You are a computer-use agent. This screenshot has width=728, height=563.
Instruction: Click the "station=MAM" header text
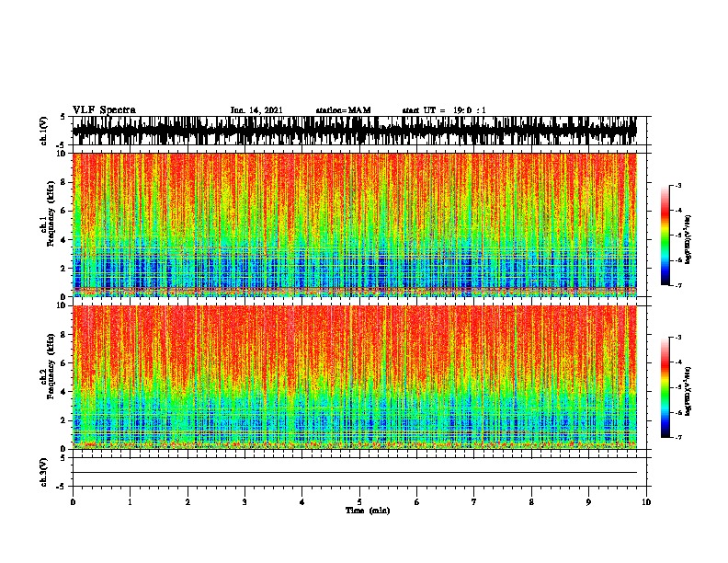coord(343,110)
